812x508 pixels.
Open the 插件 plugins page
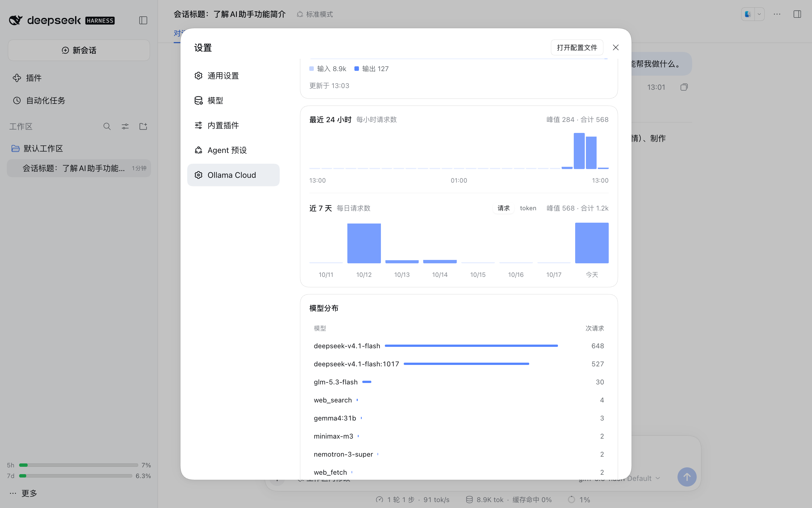tap(79, 78)
